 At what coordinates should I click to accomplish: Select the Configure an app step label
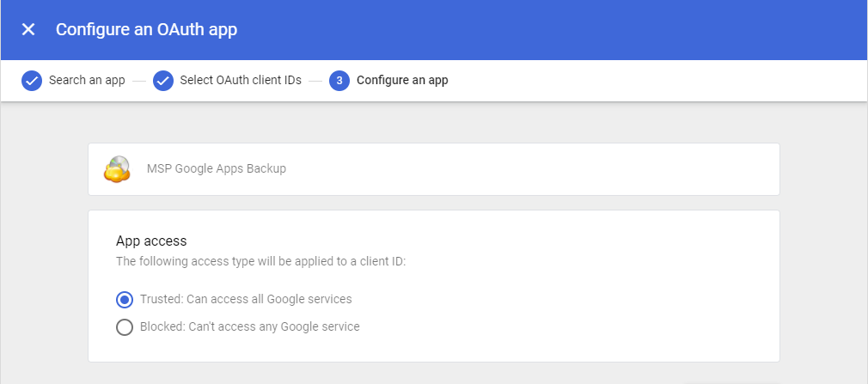(x=402, y=81)
